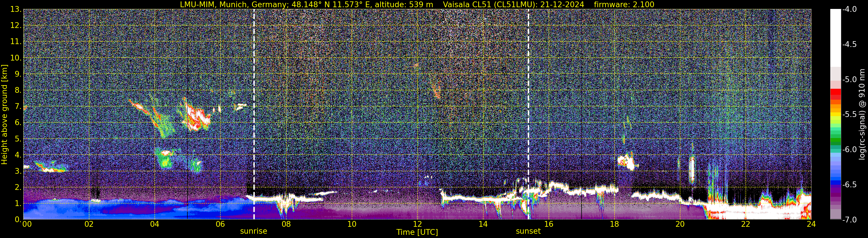Click the height tick label '4.'
The height and width of the screenshot is (238, 868).
point(18,155)
